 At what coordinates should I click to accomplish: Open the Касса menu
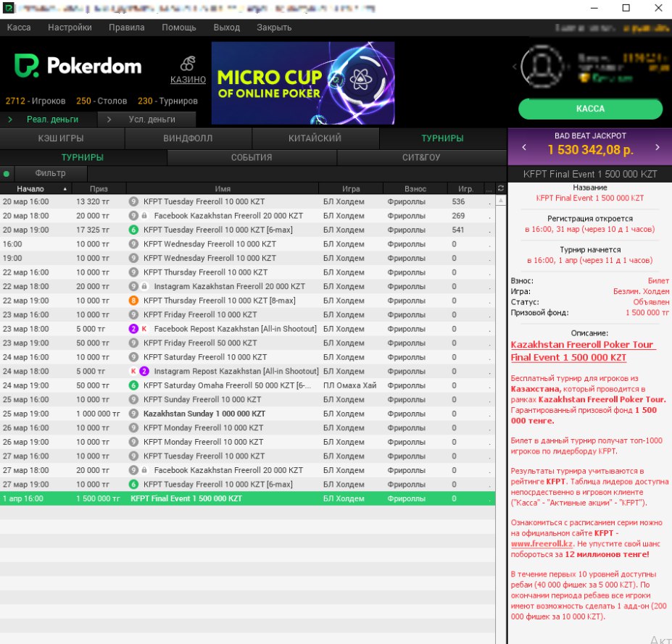[19, 28]
